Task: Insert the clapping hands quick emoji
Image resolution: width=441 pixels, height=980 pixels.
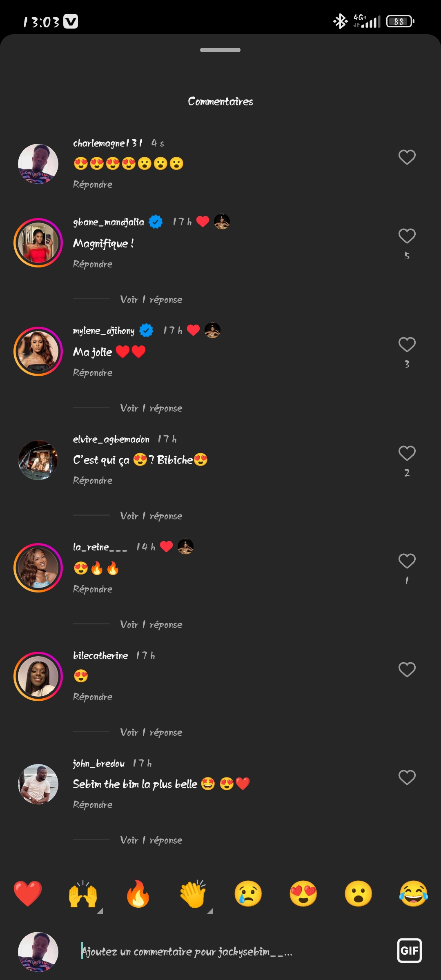Action: 193,893
